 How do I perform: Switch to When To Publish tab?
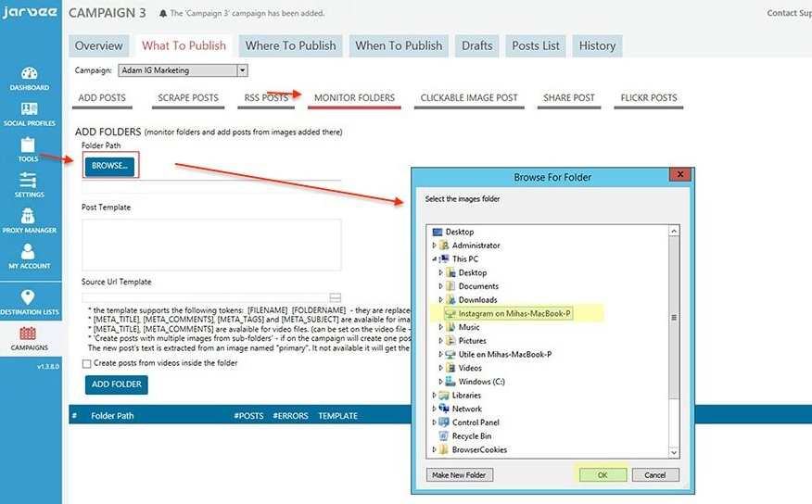pyautogui.click(x=399, y=46)
